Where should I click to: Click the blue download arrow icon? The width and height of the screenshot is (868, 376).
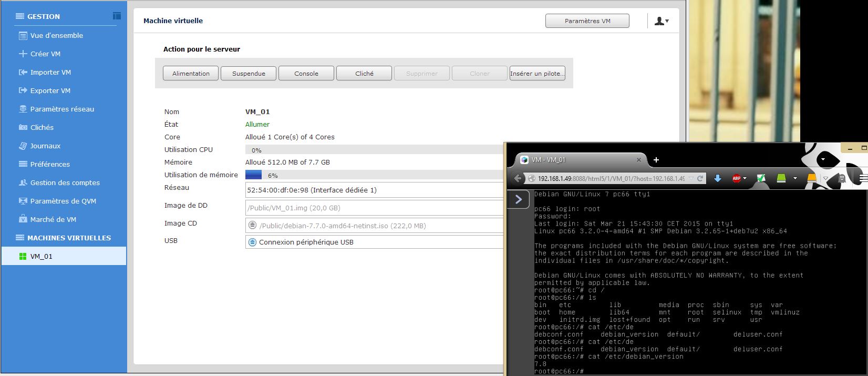click(x=717, y=179)
